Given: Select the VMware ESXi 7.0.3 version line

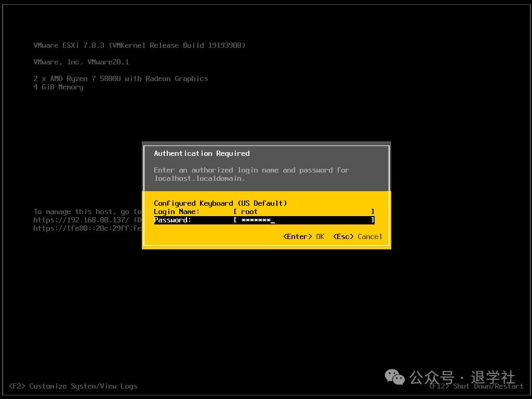Looking at the screenshot, I should point(139,46).
